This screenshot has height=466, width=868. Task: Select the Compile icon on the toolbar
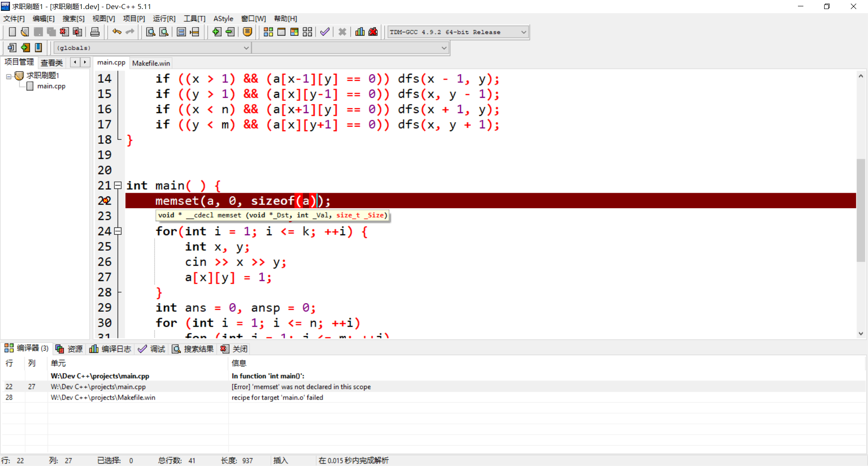tap(268, 32)
